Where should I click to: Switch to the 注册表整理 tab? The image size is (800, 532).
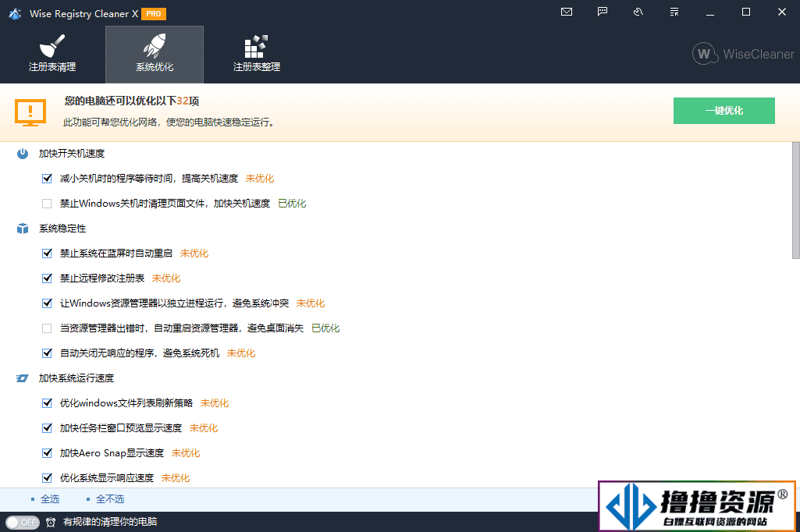coord(257,54)
